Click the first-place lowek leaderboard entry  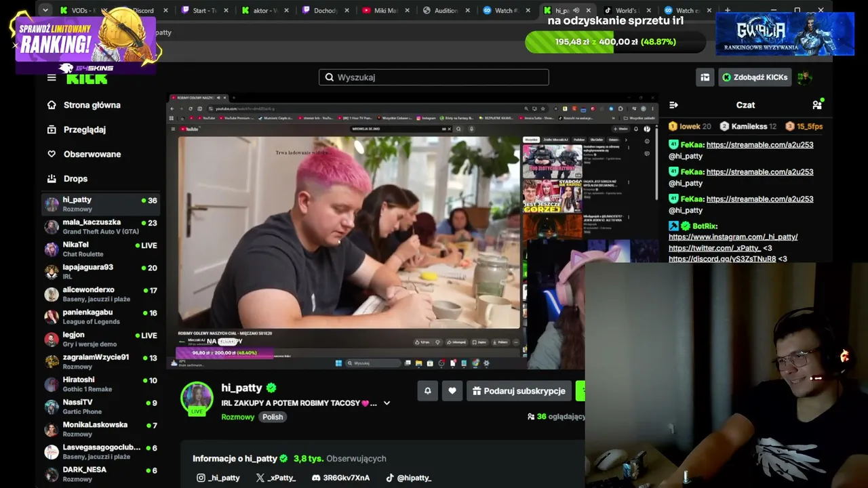tap(690, 126)
